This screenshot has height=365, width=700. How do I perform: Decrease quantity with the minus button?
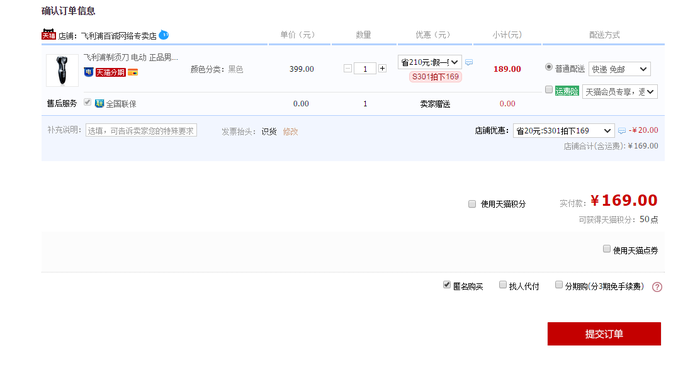(x=348, y=69)
